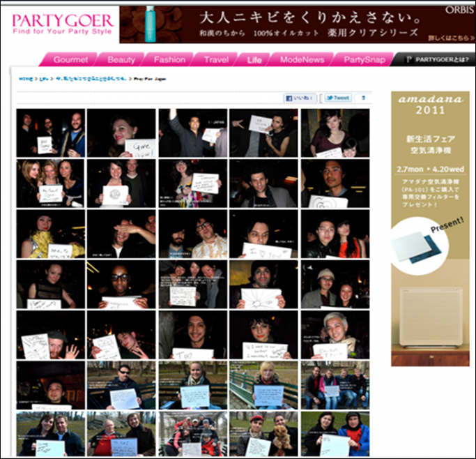
Task: Click the tweet count bubble
Action: coord(362,98)
